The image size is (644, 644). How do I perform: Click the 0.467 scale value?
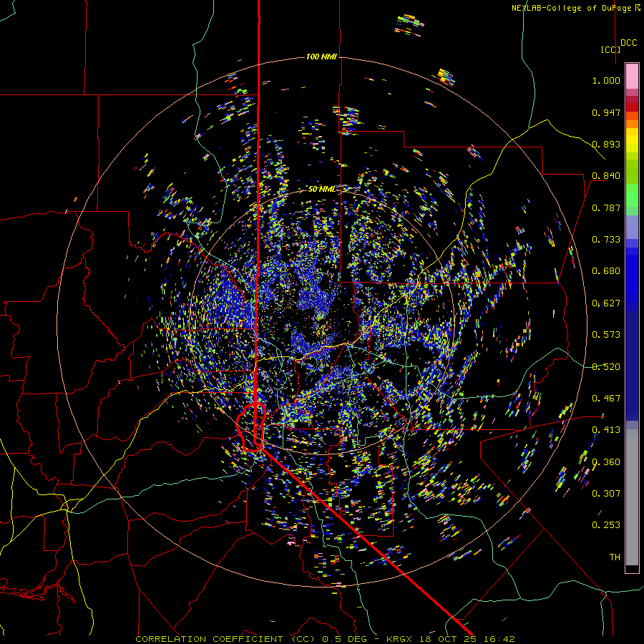606,399
